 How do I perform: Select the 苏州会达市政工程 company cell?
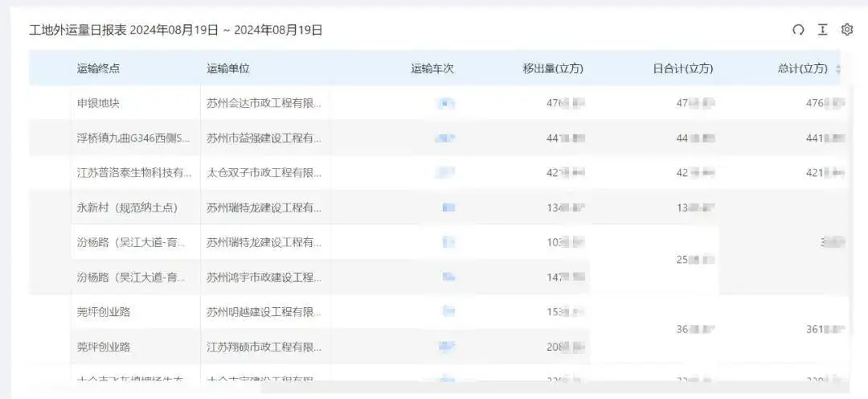click(264, 104)
